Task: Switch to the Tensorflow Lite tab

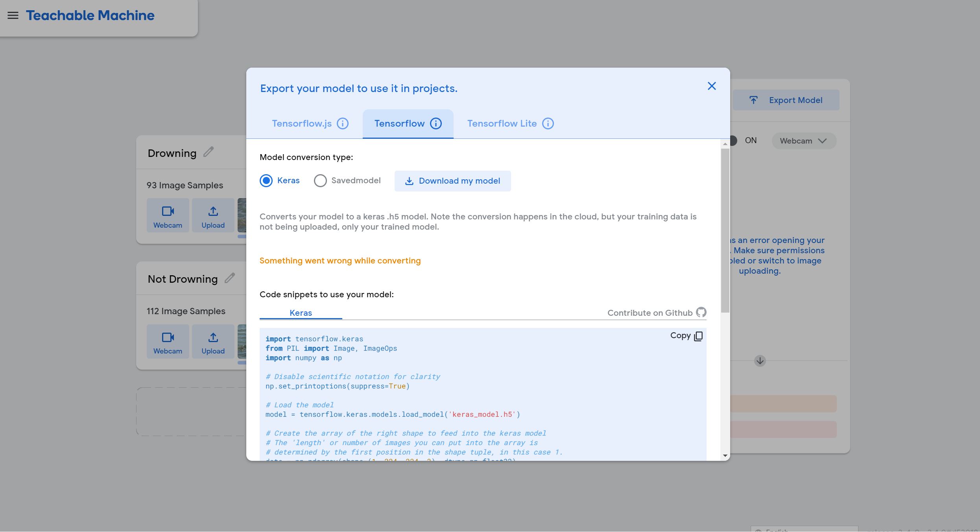Action: 502,123
